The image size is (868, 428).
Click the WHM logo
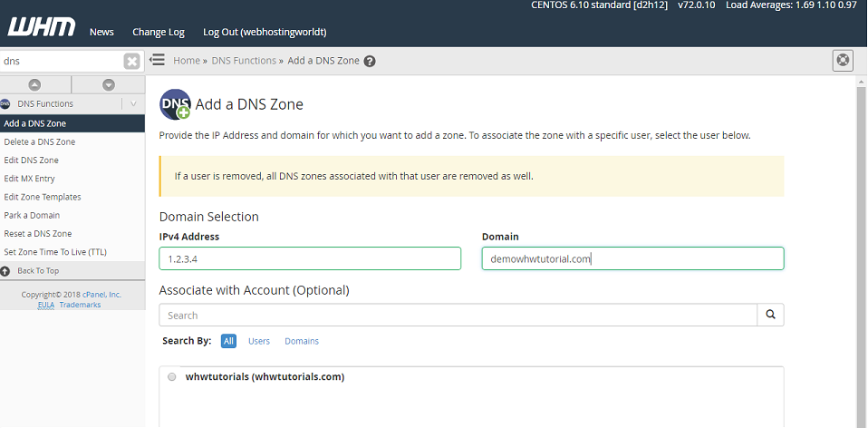38,25
